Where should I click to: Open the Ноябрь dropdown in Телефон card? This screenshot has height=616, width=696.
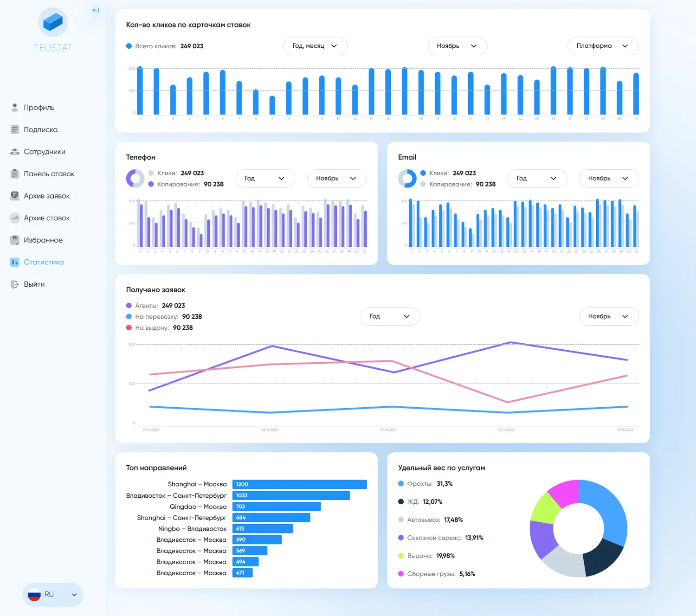pos(337,179)
